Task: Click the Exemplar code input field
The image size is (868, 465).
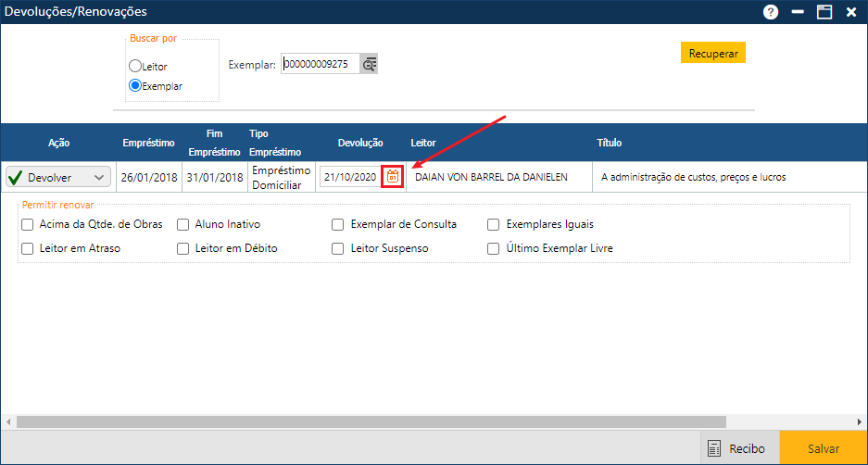Action: pos(320,64)
